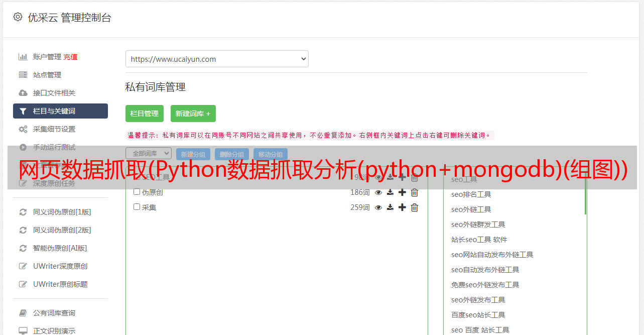Click the cloud icon for 接口文件相关
Screen dimensions: 644x335
coord(23,93)
